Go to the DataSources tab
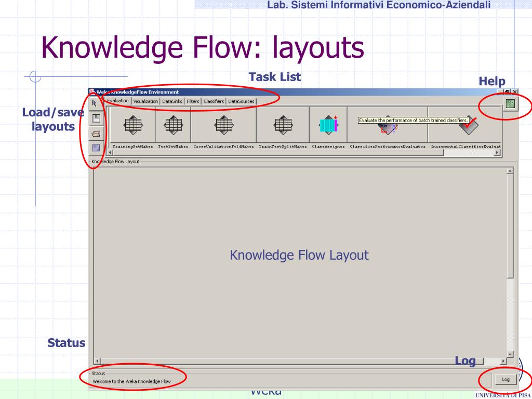 pos(241,101)
